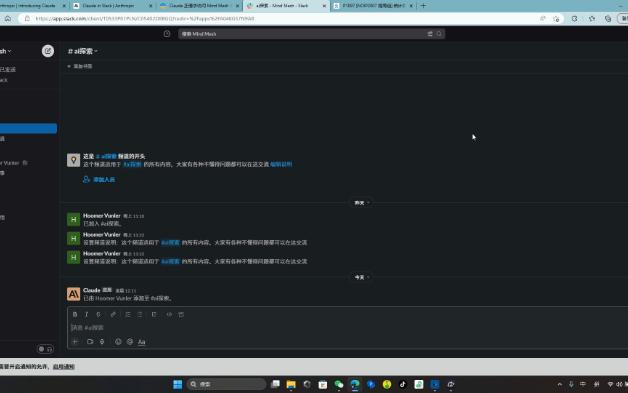Apply inline code formatting in the composer
The height and width of the screenshot is (393, 628).
coord(169,314)
